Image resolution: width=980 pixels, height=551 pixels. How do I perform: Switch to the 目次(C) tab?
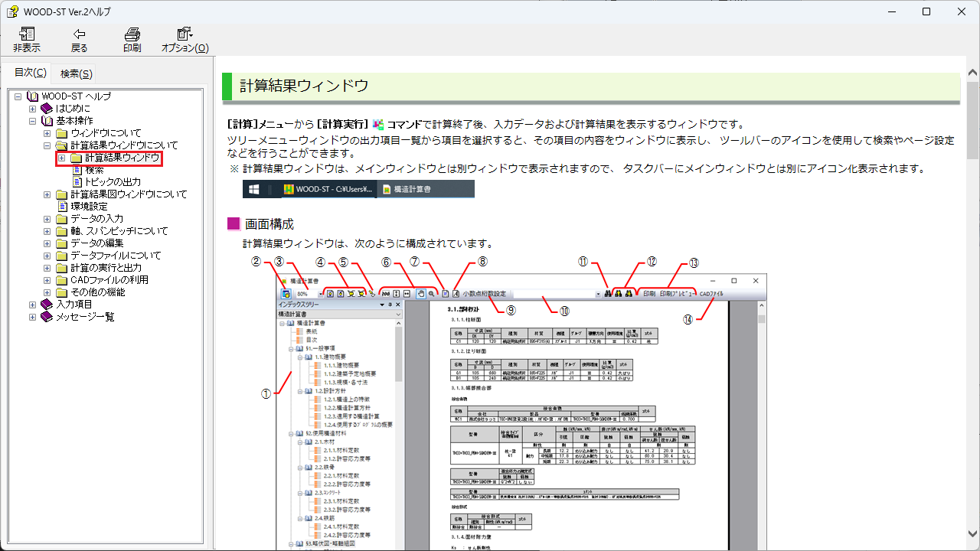[x=31, y=73]
